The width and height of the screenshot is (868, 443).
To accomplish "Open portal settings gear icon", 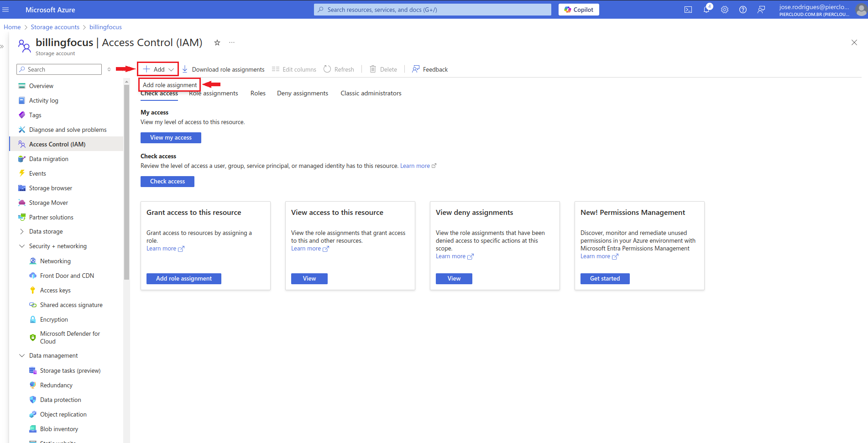I will click(725, 10).
